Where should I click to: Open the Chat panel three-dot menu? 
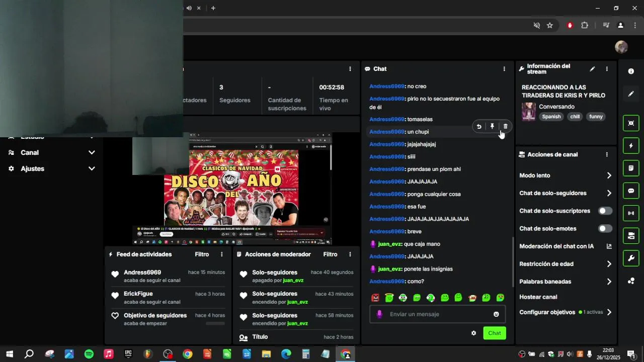click(x=504, y=69)
